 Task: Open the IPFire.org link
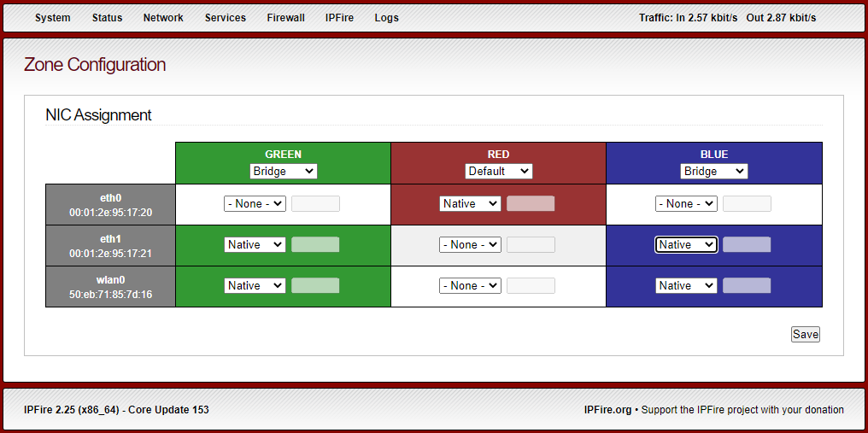point(607,410)
